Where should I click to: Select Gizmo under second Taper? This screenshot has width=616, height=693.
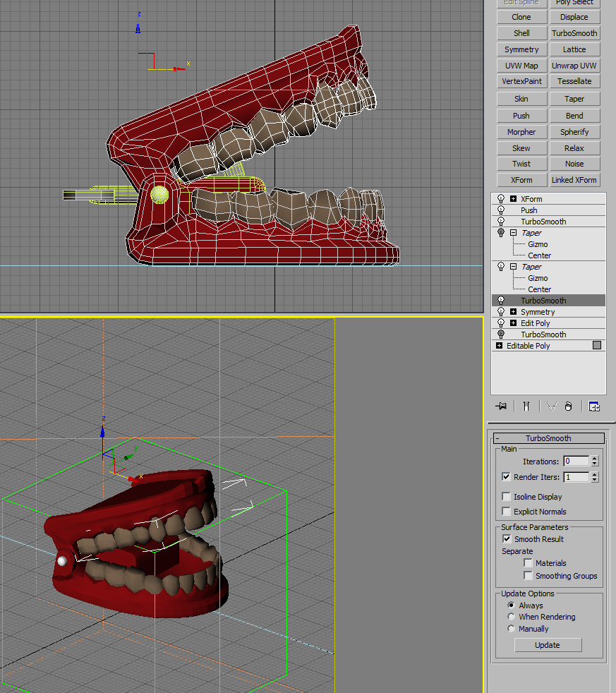[538, 278]
